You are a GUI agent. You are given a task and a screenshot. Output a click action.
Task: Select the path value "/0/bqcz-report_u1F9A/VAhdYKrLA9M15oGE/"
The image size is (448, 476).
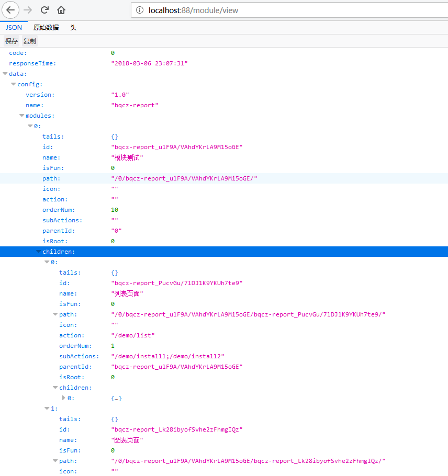pyautogui.click(x=184, y=178)
